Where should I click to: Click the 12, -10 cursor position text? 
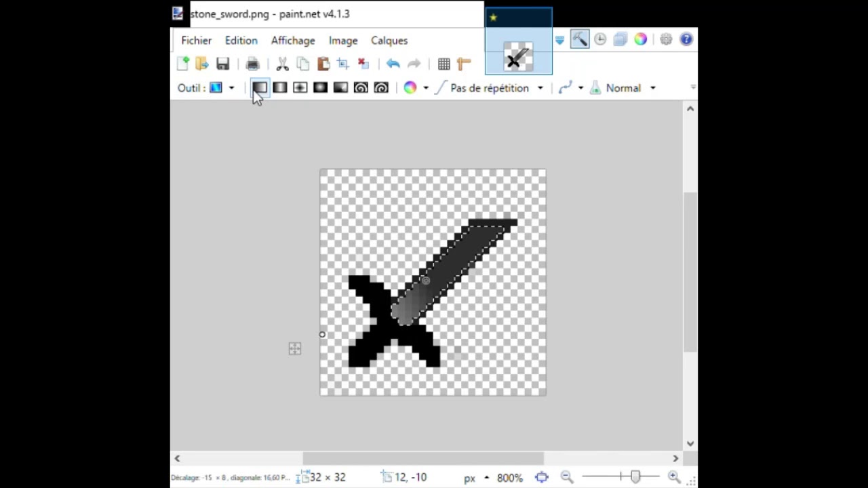410,478
